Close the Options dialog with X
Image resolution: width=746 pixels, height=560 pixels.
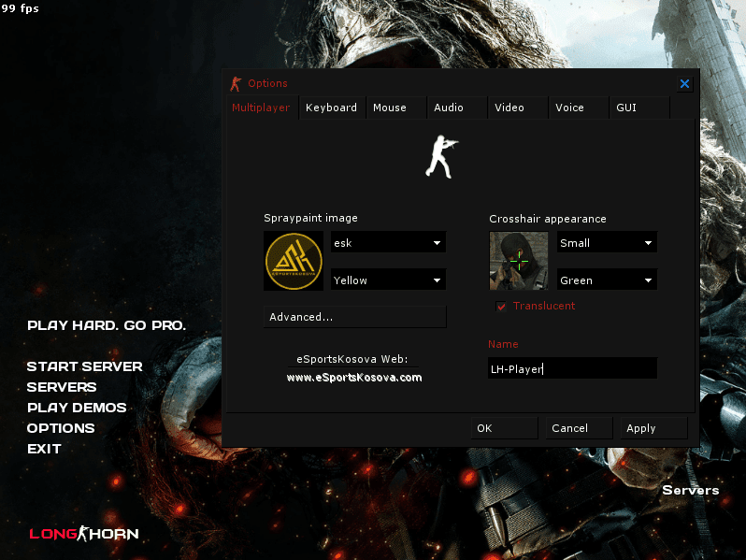684,84
